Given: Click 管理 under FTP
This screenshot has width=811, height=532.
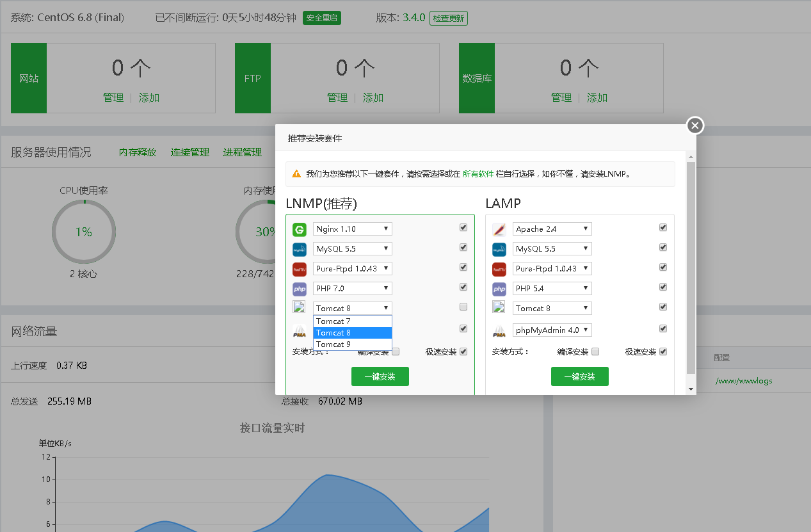Looking at the screenshot, I should [x=337, y=98].
